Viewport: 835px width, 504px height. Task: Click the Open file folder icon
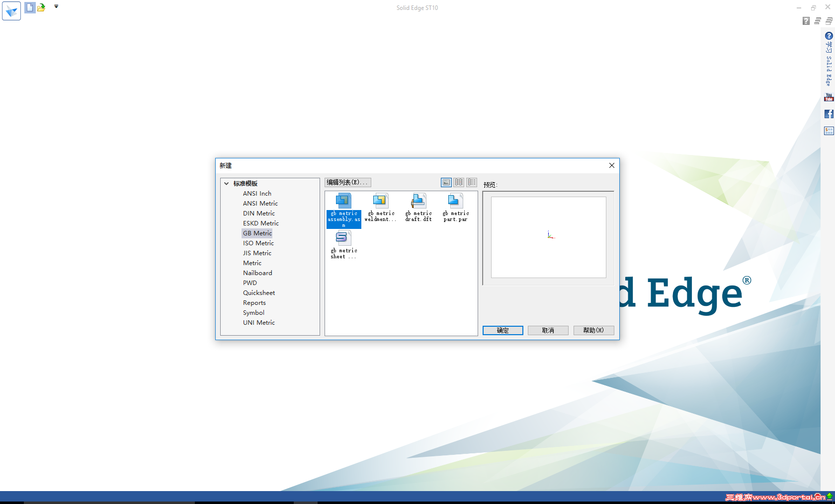tap(41, 7)
